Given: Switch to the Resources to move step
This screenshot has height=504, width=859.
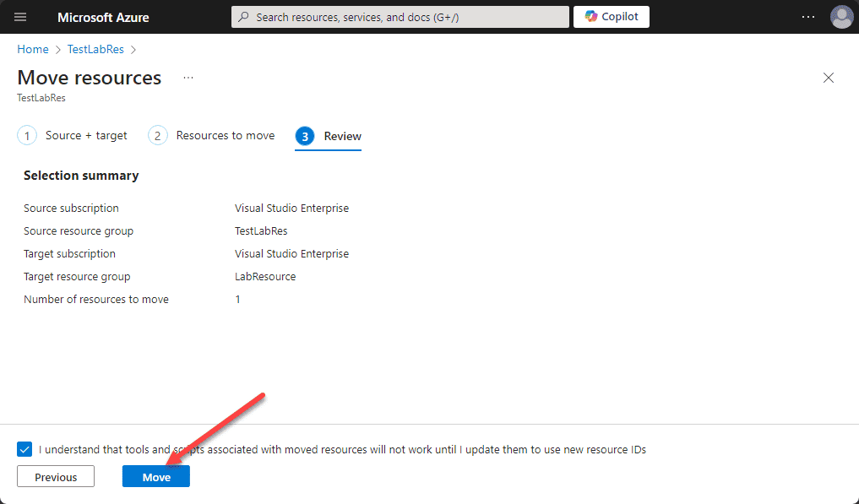Looking at the screenshot, I should pos(211,135).
